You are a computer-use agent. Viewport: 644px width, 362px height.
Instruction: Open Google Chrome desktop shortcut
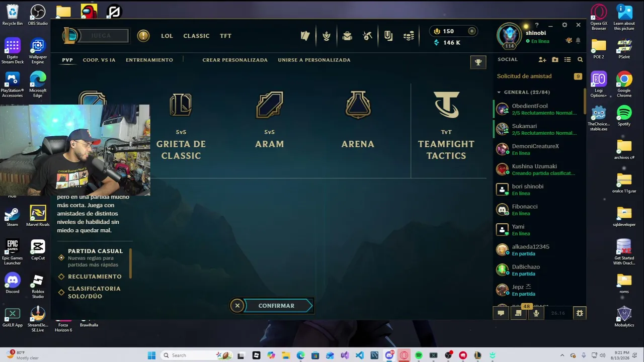[x=624, y=85]
